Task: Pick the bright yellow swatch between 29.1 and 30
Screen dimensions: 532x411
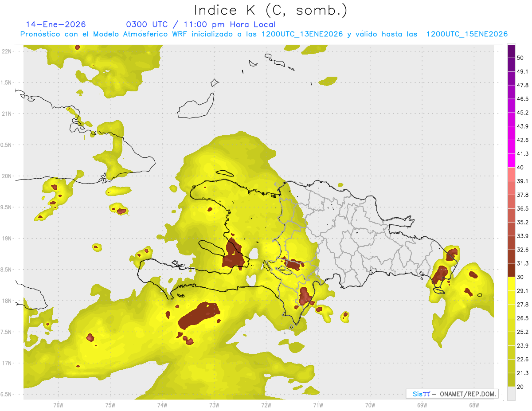Action: click(511, 284)
